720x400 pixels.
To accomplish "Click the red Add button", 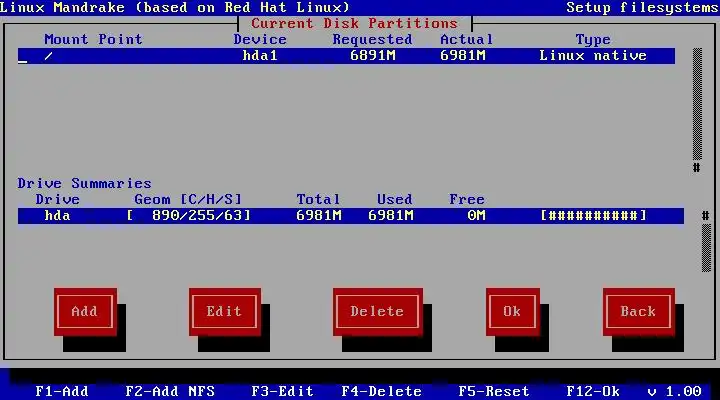I will pos(85,312).
